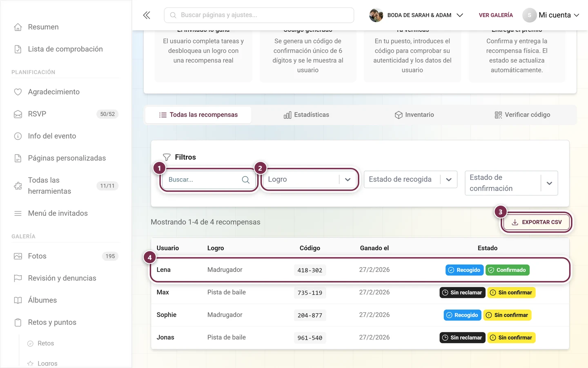Click the Exportar CSV button

[537, 222]
